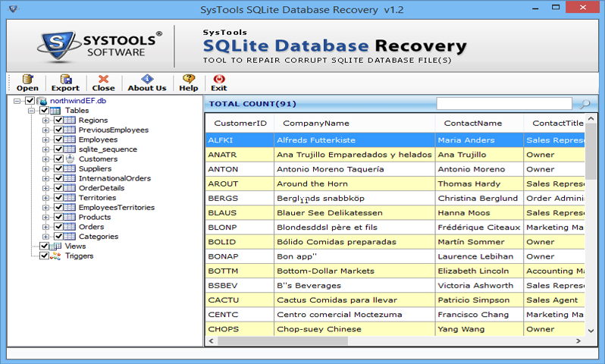Expand the Territories table node
This screenshot has width=605, height=364.
coord(45,198)
